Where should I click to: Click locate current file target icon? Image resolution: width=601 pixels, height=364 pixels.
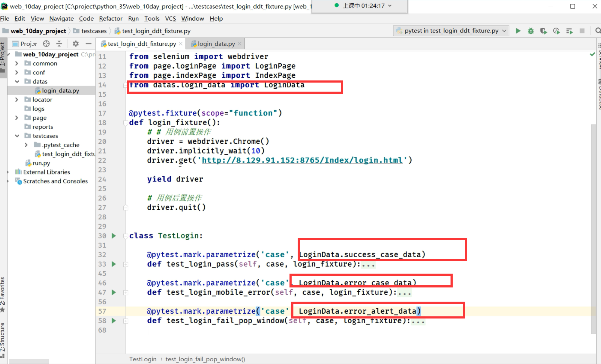pyautogui.click(x=46, y=44)
